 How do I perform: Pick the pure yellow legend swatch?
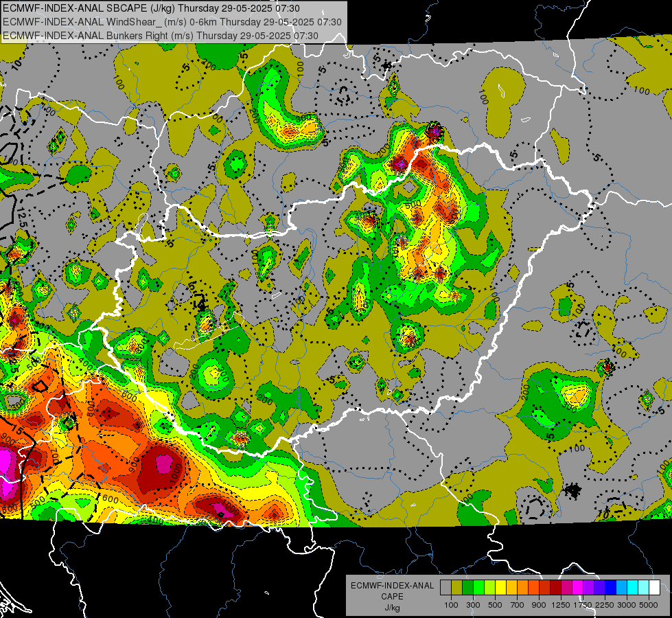click(x=500, y=588)
